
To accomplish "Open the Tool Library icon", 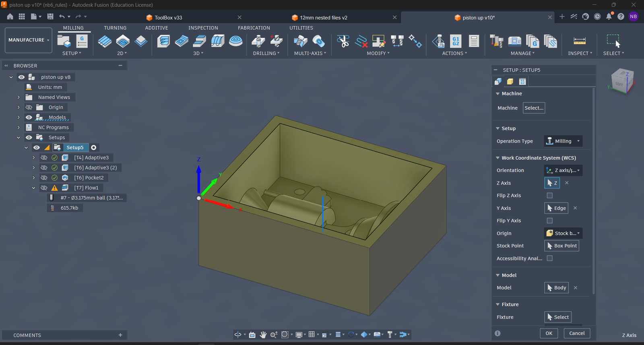I will (496, 41).
